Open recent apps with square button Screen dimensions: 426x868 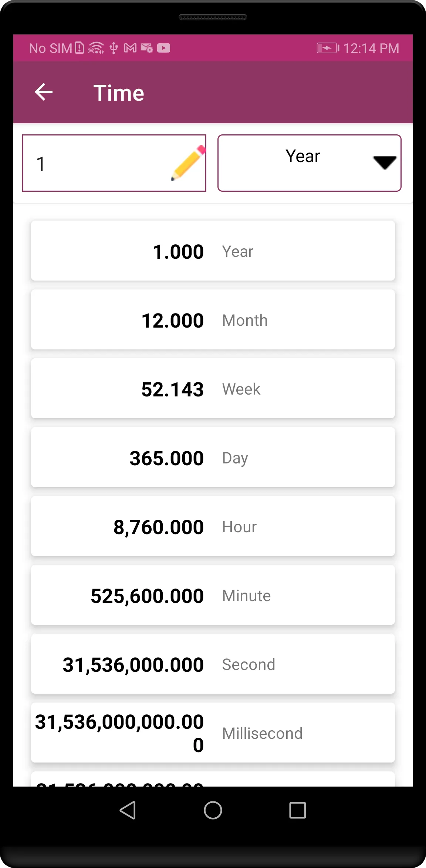point(298,810)
